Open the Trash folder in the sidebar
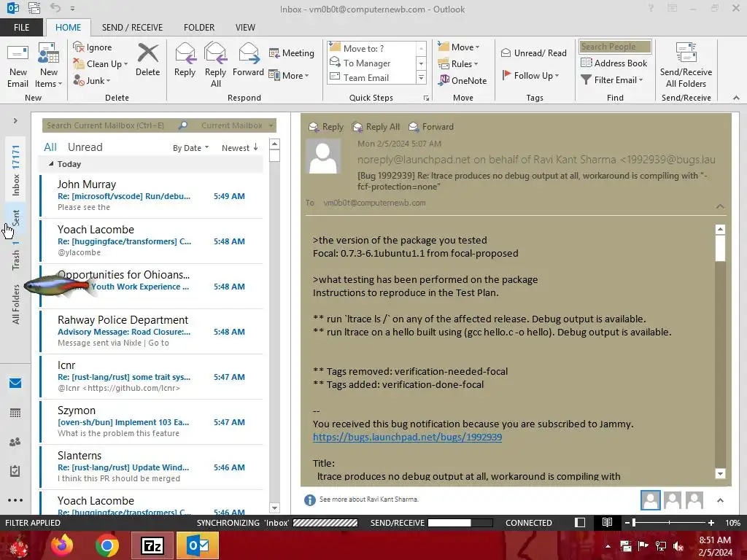Screen dimensions: 747x560 (15, 256)
